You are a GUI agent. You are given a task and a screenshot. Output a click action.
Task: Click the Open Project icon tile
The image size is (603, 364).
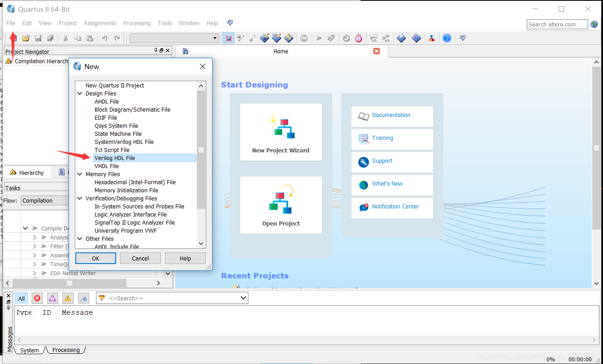[x=281, y=199]
